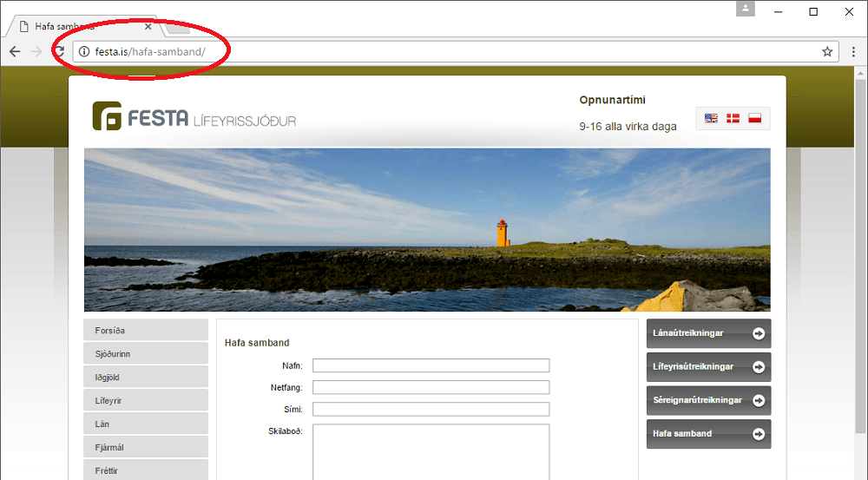868x480 pixels.
Task: Open the Fréttir menu item
Action: [x=146, y=470]
